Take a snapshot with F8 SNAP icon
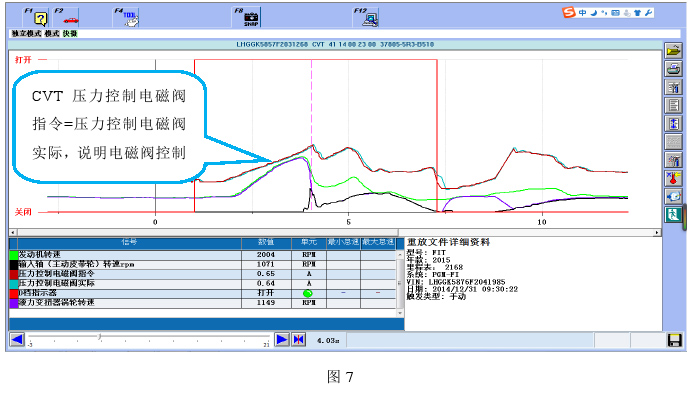 tap(251, 19)
